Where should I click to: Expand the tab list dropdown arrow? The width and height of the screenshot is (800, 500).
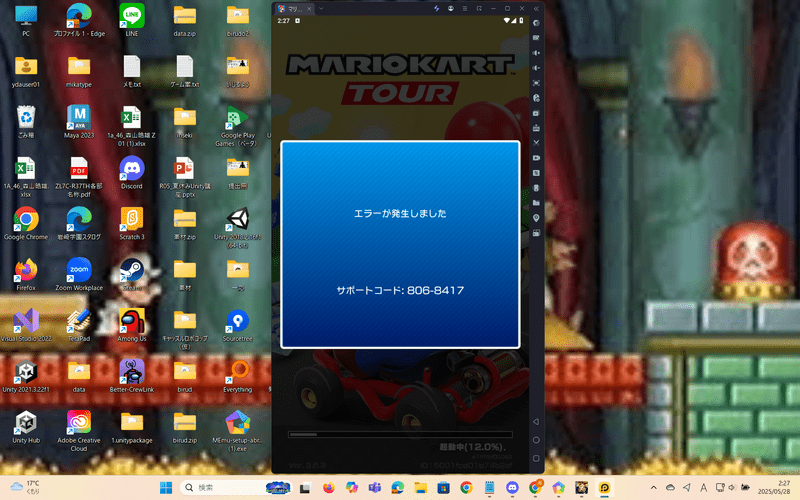(321, 9)
